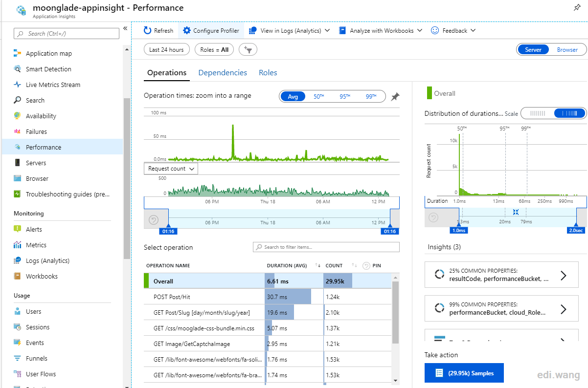Select the logarithmic scale option
Image resolution: width=588 pixels, height=388 pixels.
[x=569, y=113]
